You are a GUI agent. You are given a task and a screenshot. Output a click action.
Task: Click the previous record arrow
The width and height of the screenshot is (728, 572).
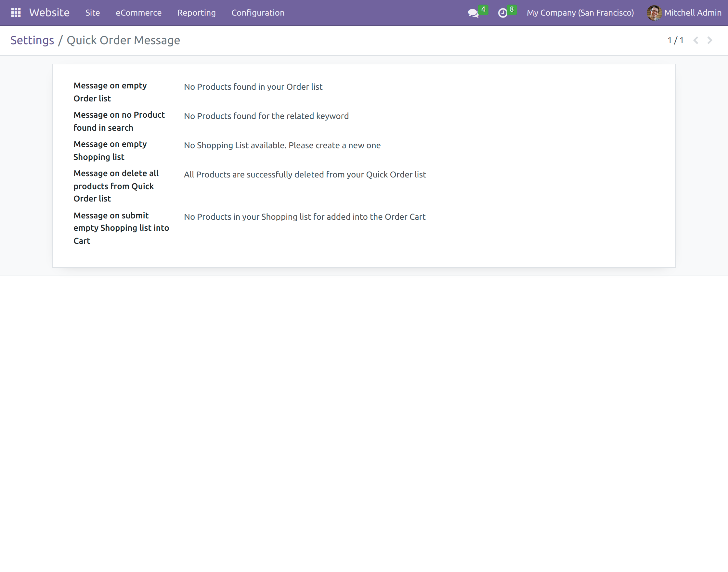pyautogui.click(x=696, y=40)
